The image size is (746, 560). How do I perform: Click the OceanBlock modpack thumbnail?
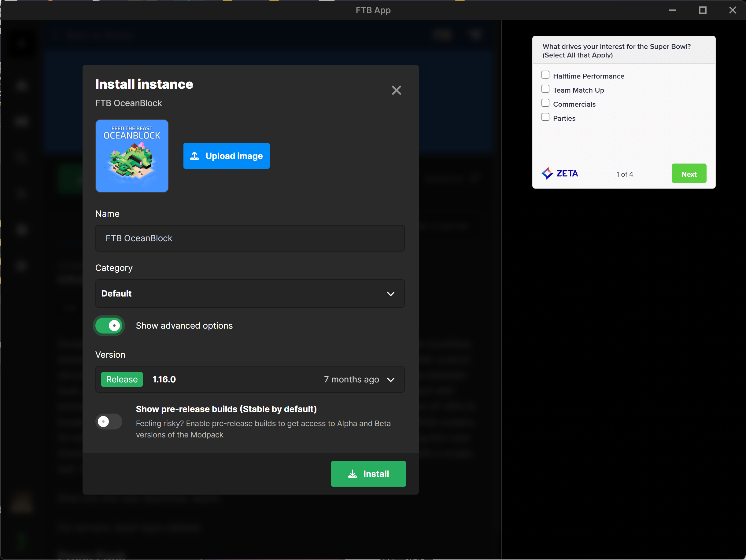pyautogui.click(x=132, y=156)
